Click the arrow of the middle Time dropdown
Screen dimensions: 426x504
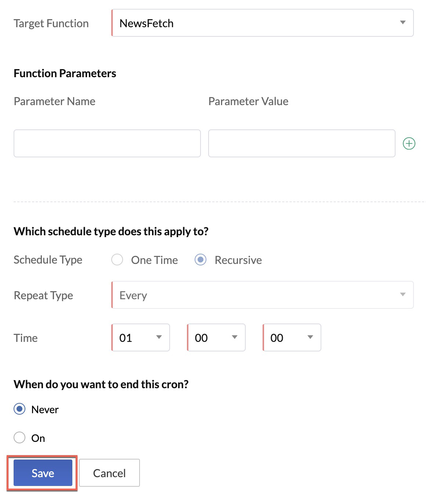pos(235,337)
